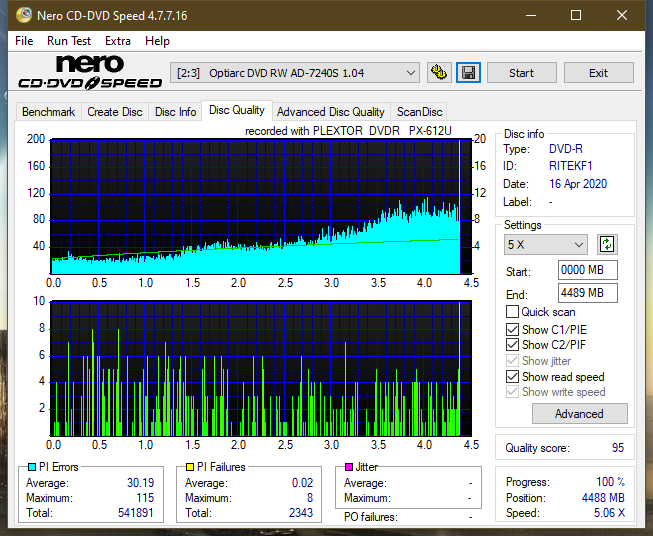653x536 pixels.
Task: Click the Start position 0000 MB field
Action: pyautogui.click(x=587, y=270)
